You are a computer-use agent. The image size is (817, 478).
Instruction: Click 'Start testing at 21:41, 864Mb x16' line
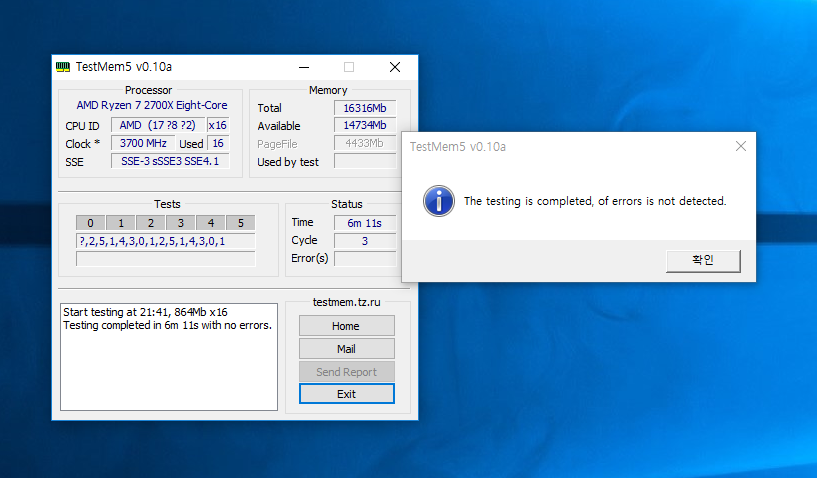[x=145, y=312]
